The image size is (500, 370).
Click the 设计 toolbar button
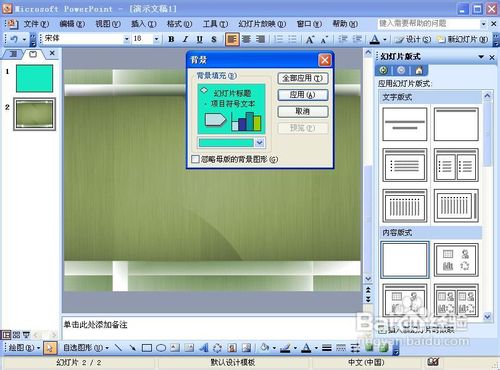click(413, 39)
